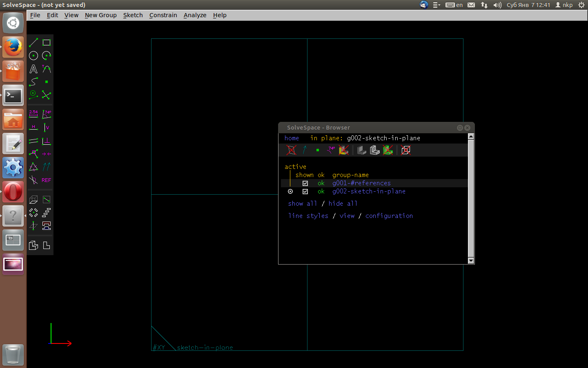
Task: Toggle workplane visibility in Browser toolbar
Action: click(x=291, y=150)
